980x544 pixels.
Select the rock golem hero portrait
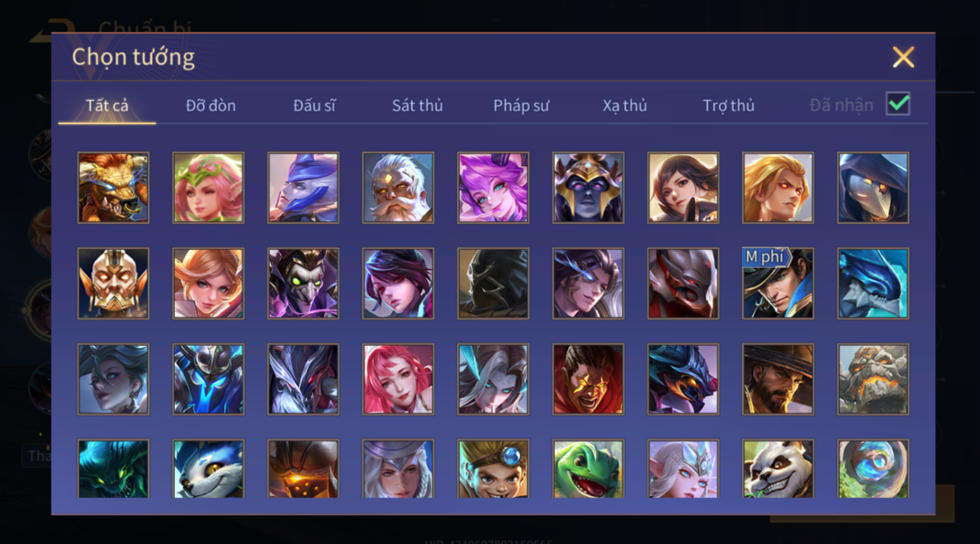(873, 379)
